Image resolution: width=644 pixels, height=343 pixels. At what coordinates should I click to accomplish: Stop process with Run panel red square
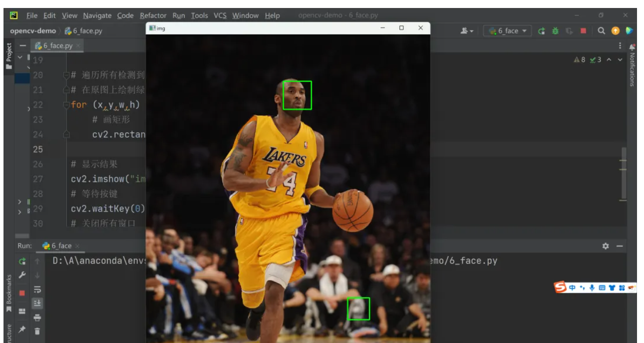point(22,293)
